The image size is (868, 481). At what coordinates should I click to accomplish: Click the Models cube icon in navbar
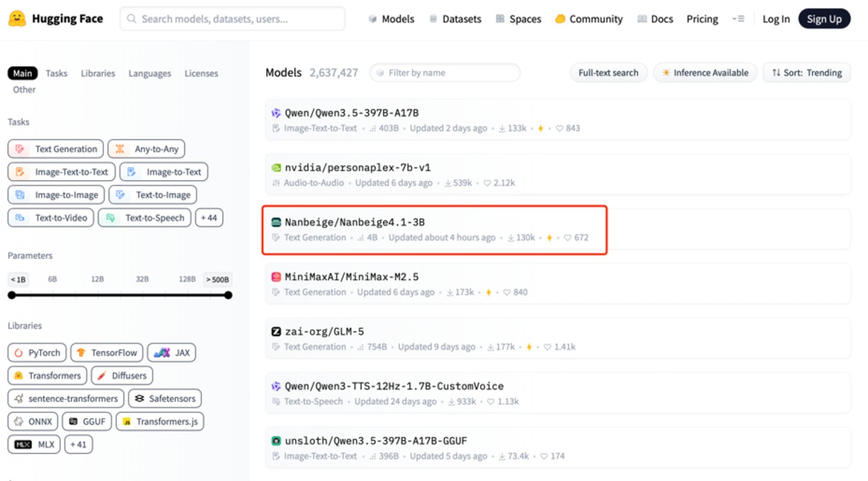tap(373, 19)
